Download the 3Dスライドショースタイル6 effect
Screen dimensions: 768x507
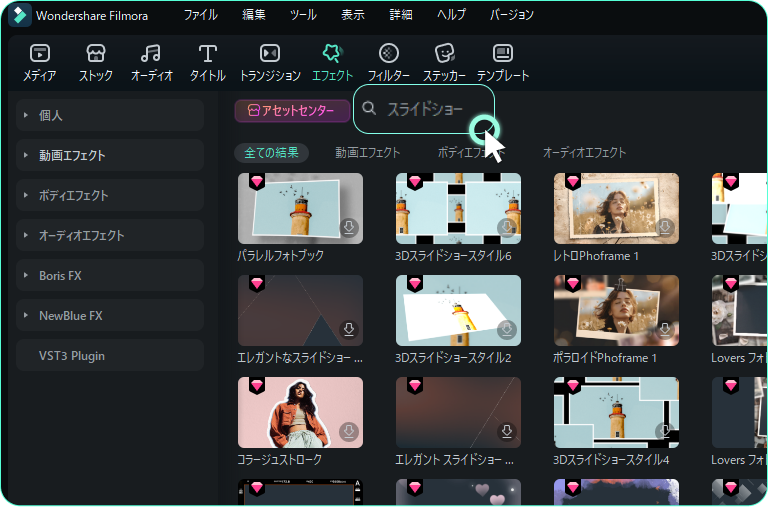(x=507, y=227)
